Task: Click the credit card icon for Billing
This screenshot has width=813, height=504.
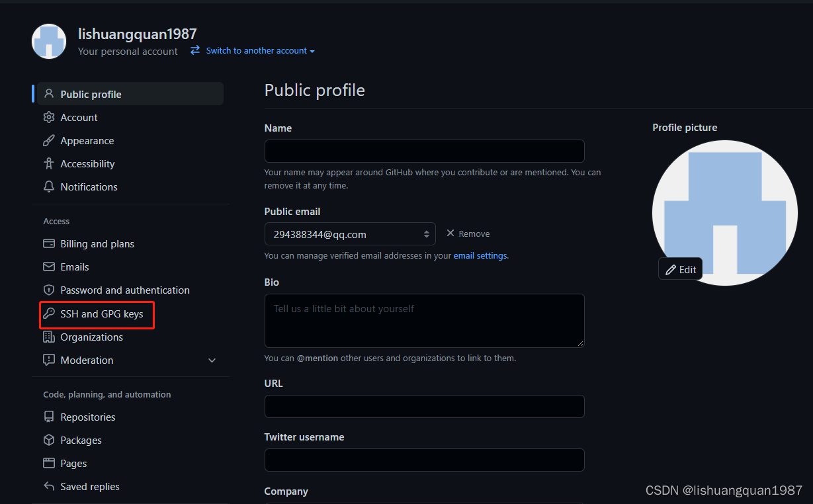Action: pos(48,244)
